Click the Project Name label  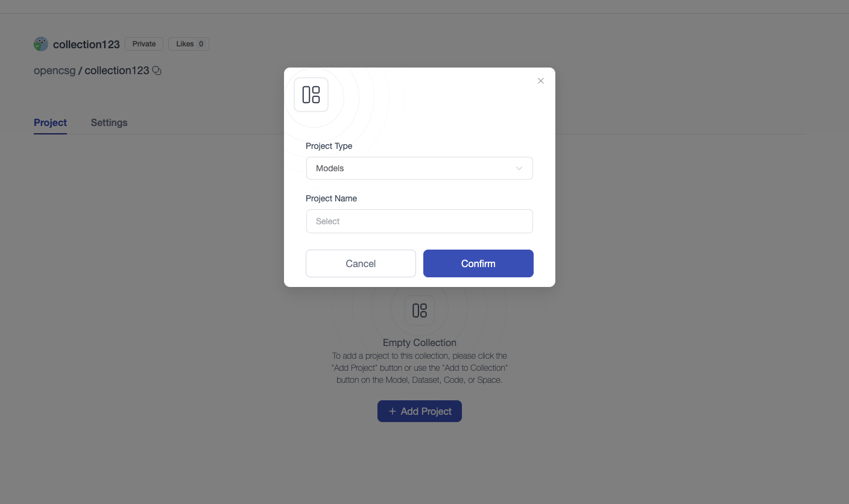332,198
